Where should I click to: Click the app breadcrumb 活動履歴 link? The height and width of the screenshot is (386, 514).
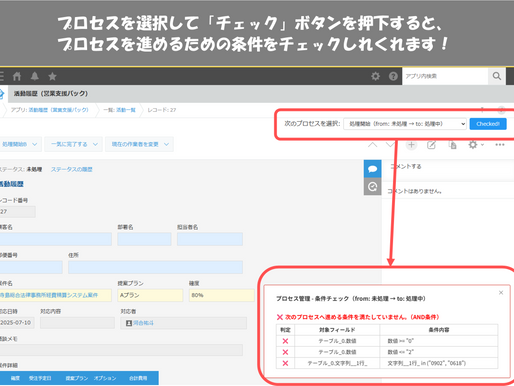(x=59, y=110)
